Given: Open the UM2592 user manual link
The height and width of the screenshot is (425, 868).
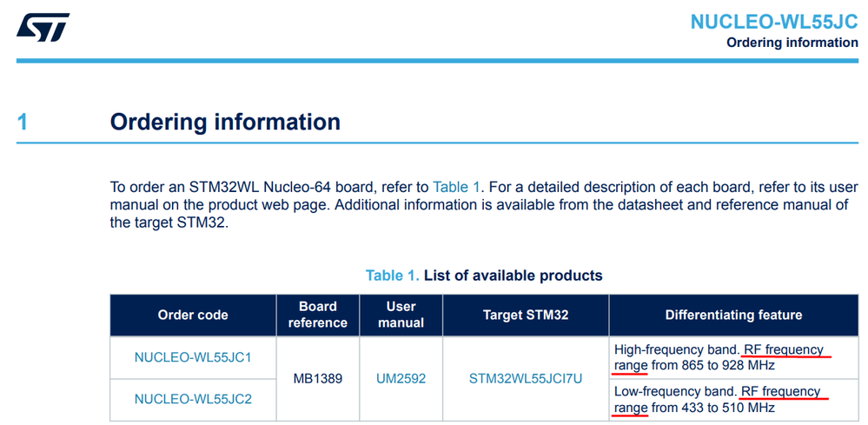Looking at the screenshot, I should [401, 379].
